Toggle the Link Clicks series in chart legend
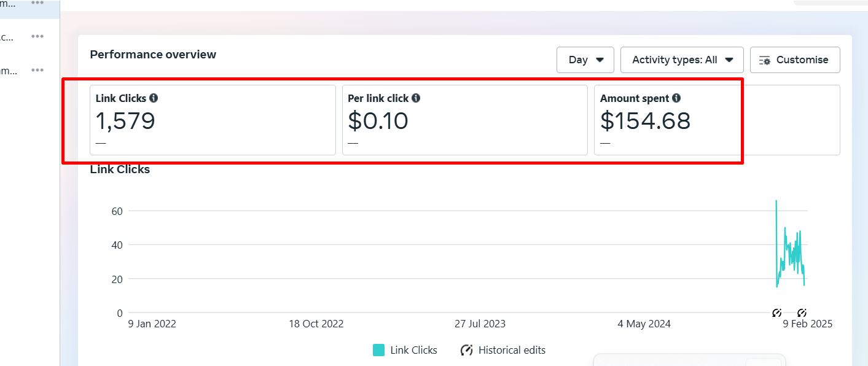The width and height of the screenshot is (868, 366). click(x=405, y=350)
